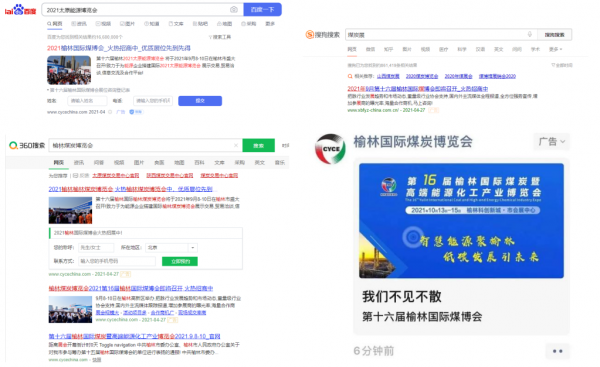The width and height of the screenshot is (600, 367).
Task: Open second 360 result photo thumbnail
Action: [70, 310]
